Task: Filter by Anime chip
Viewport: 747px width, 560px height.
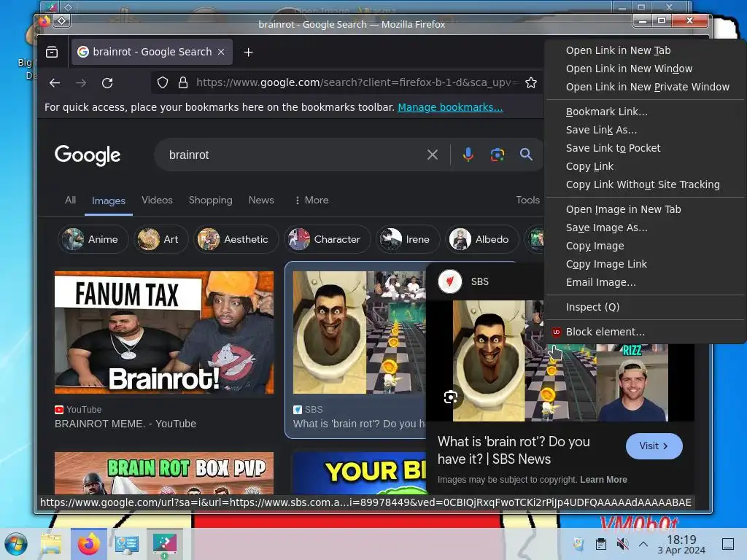Action: point(93,239)
